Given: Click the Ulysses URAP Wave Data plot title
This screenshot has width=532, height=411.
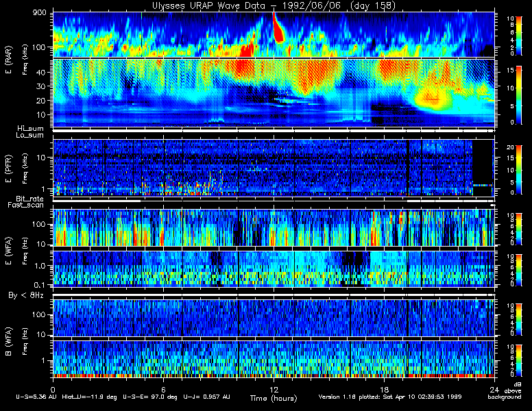Looking at the screenshot, I should click(x=274, y=5).
